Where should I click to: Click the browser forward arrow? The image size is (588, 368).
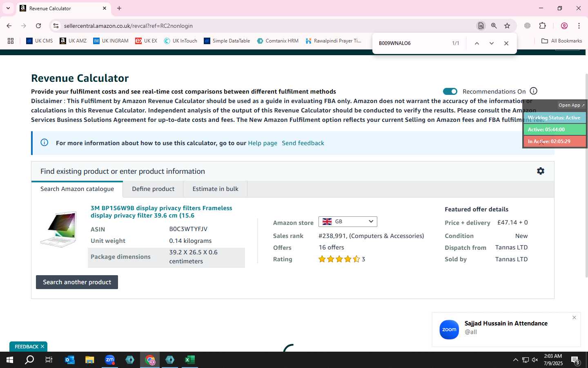click(x=24, y=26)
